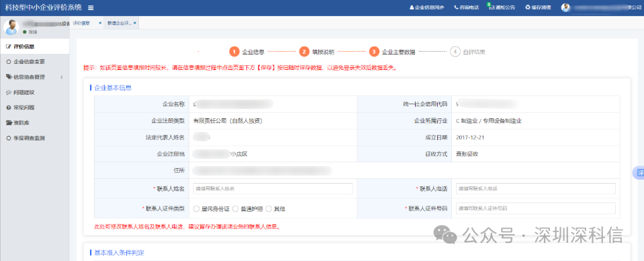The image size is (644, 261).
Task: Click the 查账征收 value
Action: [x=467, y=154]
